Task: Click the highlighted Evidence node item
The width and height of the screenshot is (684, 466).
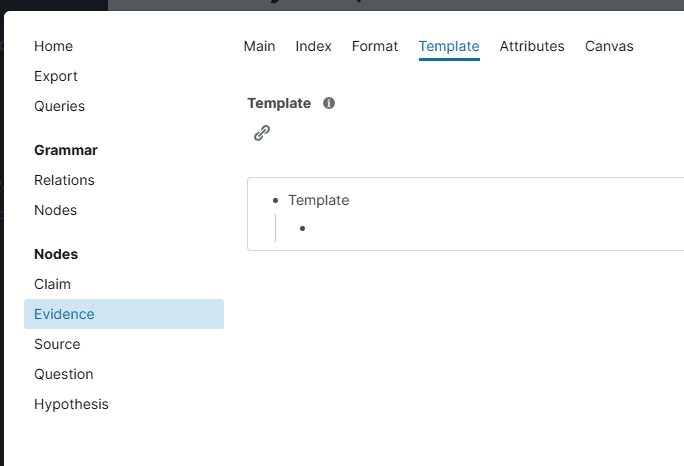Action: coord(64,314)
